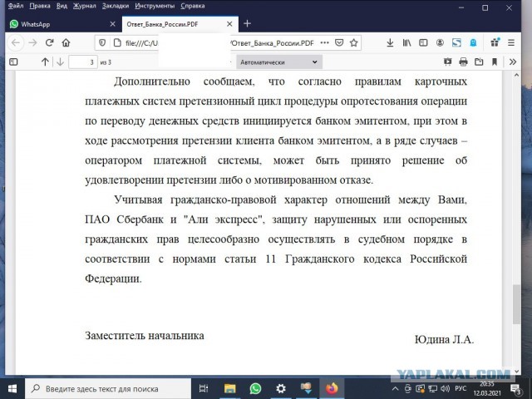Image resolution: width=532 pixels, height=399 pixels.
Task: Open Task View on taskbar
Action: pos(204,388)
